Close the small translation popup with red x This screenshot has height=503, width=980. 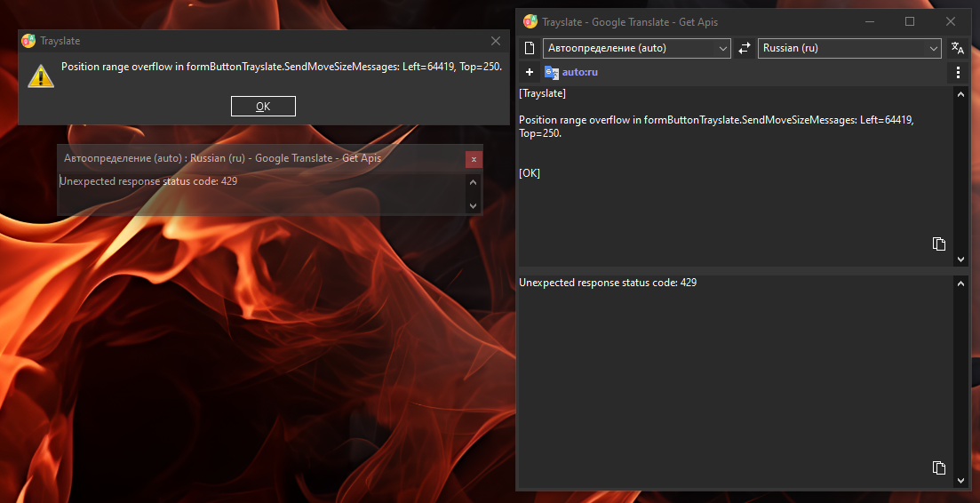click(474, 159)
